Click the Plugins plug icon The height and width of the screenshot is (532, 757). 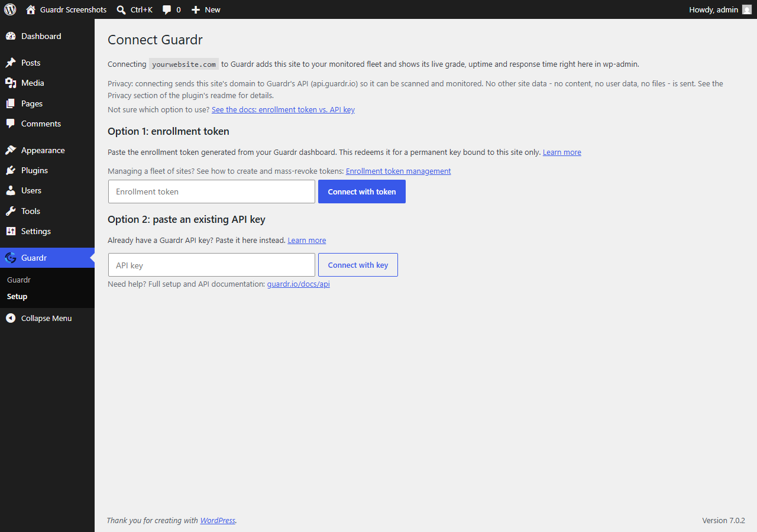(x=11, y=170)
